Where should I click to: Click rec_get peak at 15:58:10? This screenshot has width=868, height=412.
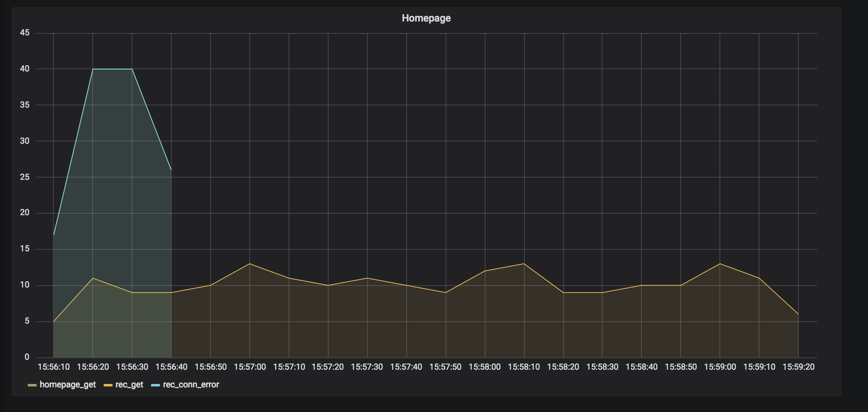[x=524, y=264]
